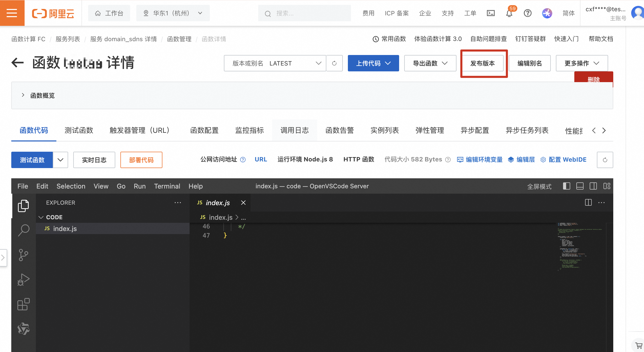Open the Terminal menu in the editor
The width and height of the screenshot is (644, 352).
[167, 186]
